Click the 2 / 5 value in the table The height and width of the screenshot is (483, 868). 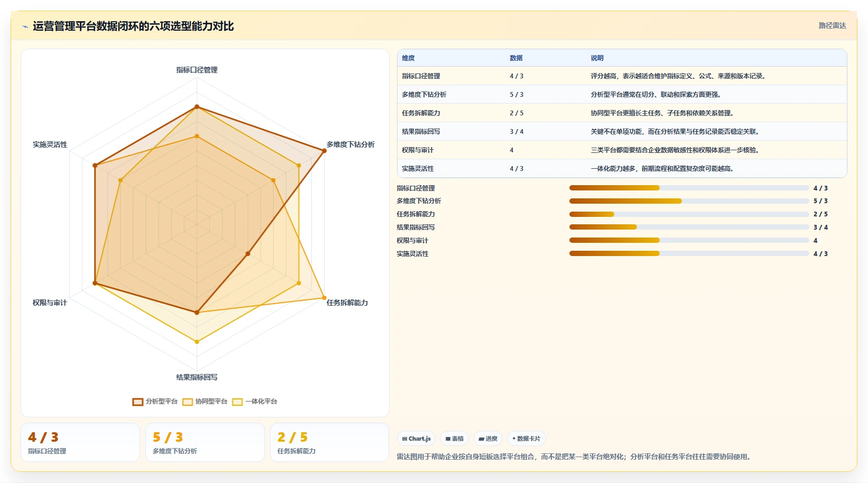pyautogui.click(x=516, y=113)
